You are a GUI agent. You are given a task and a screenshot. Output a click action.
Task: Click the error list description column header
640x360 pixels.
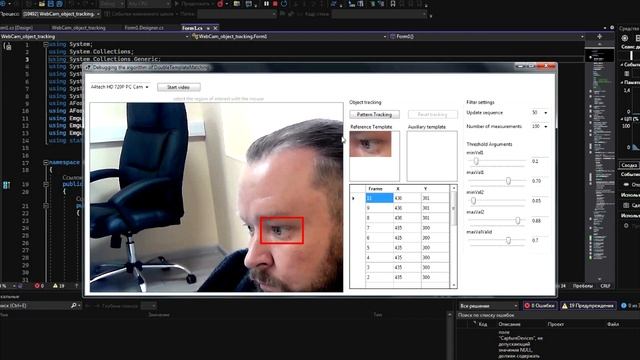coord(509,324)
